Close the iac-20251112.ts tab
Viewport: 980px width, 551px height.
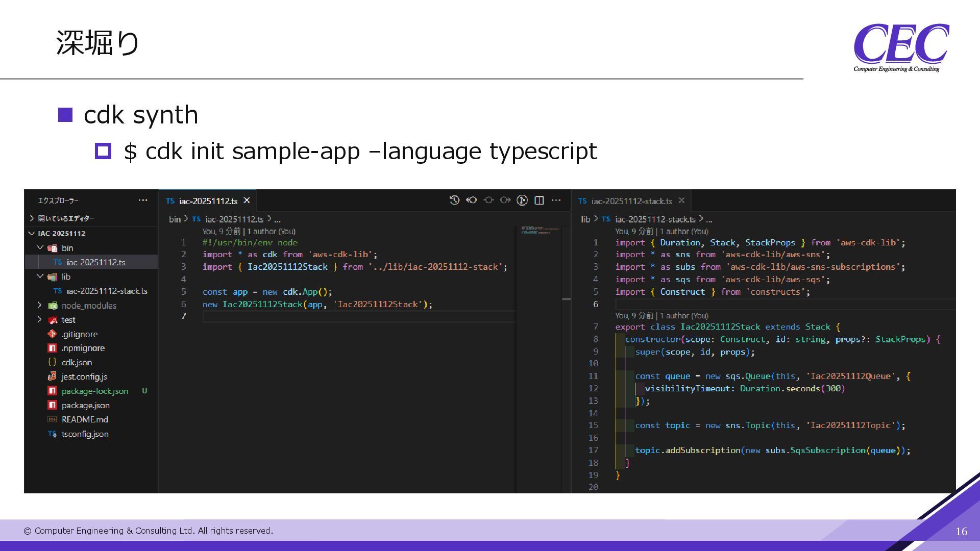[247, 201]
